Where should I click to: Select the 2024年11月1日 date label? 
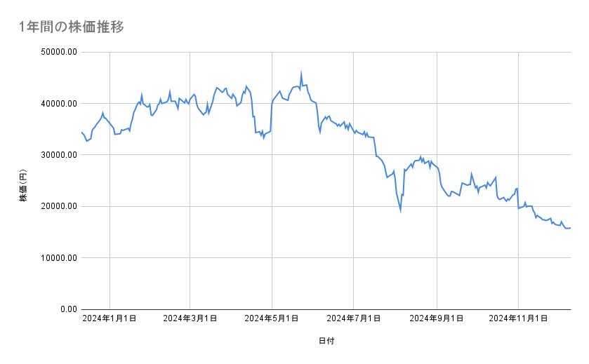tap(518, 318)
